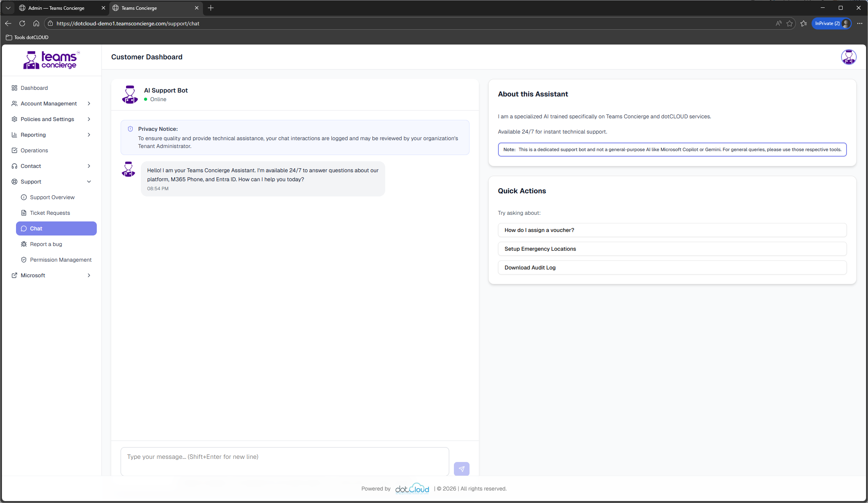Open Ticket Requests in sidebar

tap(50, 213)
